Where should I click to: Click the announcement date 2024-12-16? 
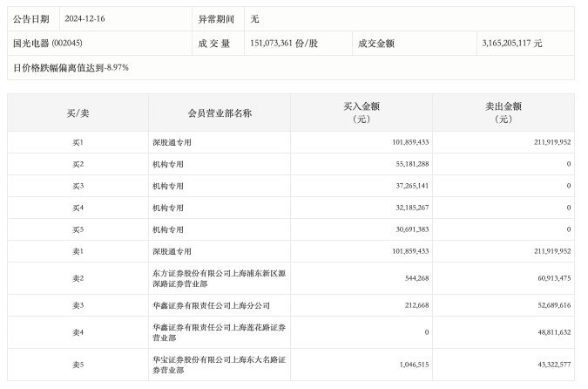pos(85,18)
